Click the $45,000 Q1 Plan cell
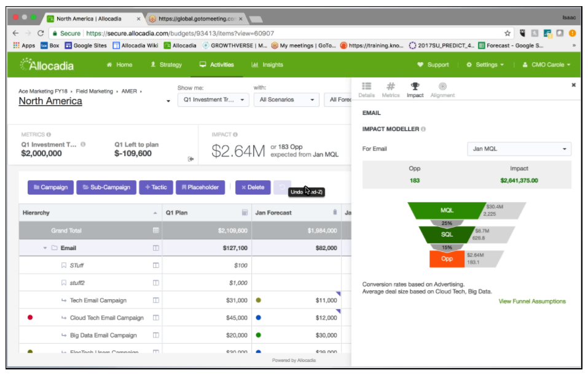588x378 pixels. [x=206, y=318]
